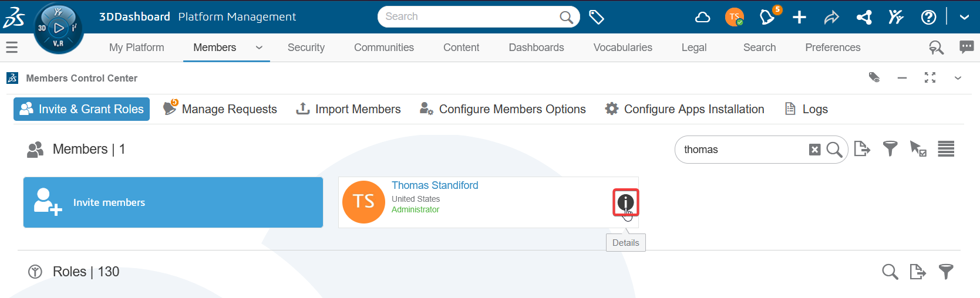Export the Roles list
This screenshot has height=298, width=980.
click(x=918, y=272)
